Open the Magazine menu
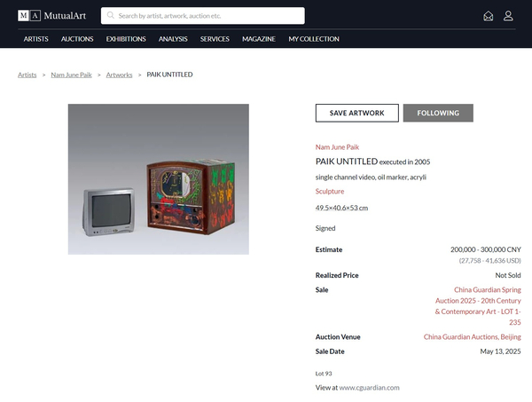 coord(259,39)
